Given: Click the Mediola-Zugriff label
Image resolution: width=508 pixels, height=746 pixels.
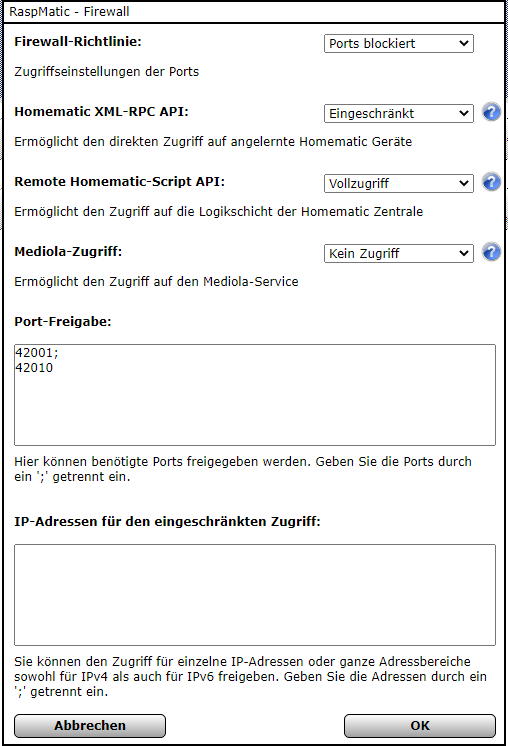Looking at the screenshot, I should [68, 252].
